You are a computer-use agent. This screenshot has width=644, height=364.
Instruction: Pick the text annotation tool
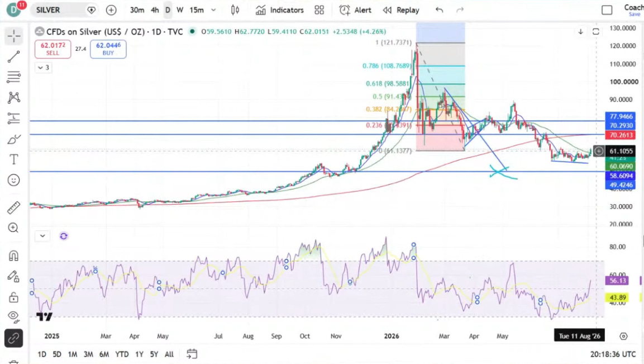coord(13,159)
